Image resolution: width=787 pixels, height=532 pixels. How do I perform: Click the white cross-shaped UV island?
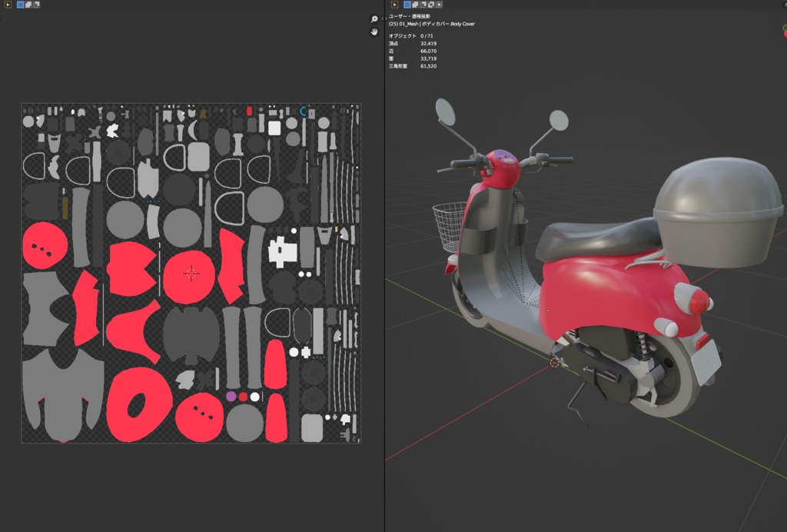point(283,252)
